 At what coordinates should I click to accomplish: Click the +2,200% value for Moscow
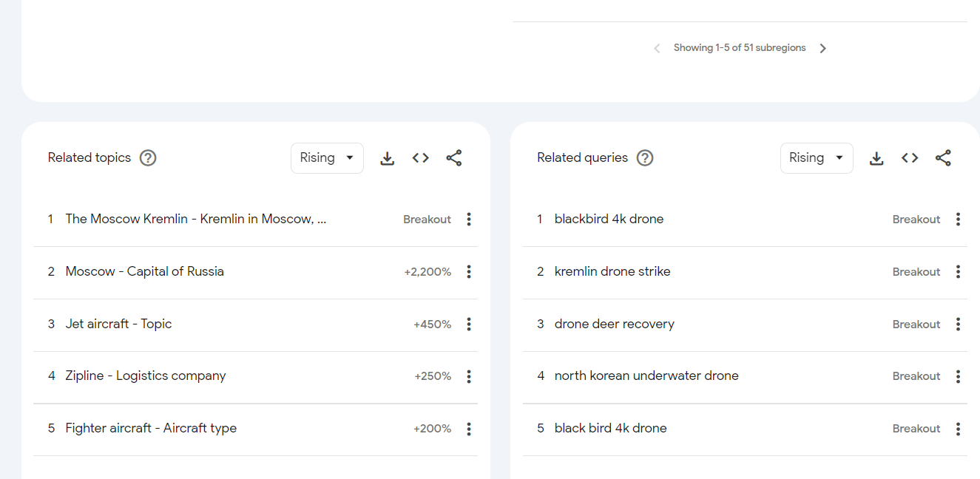(428, 272)
